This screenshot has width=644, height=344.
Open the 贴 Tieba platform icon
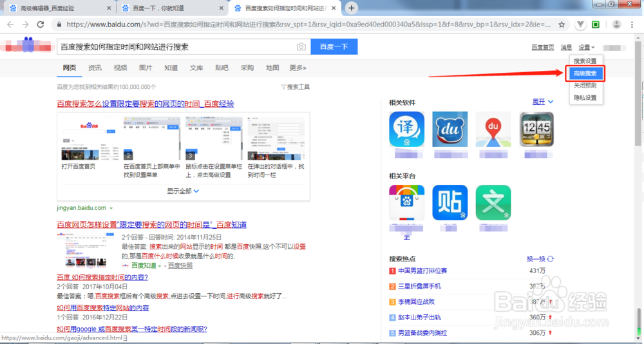(450, 203)
